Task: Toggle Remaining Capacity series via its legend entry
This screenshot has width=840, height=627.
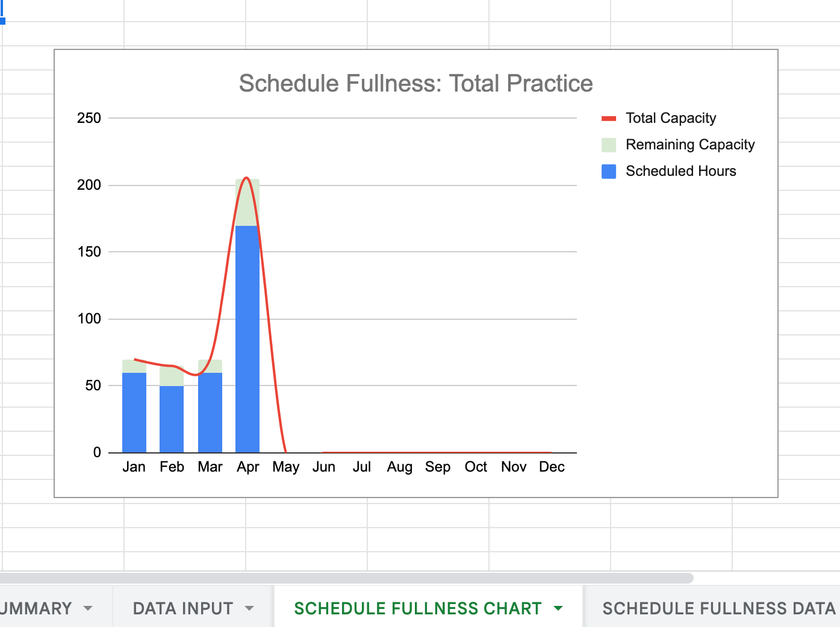Action: click(x=690, y=145)
